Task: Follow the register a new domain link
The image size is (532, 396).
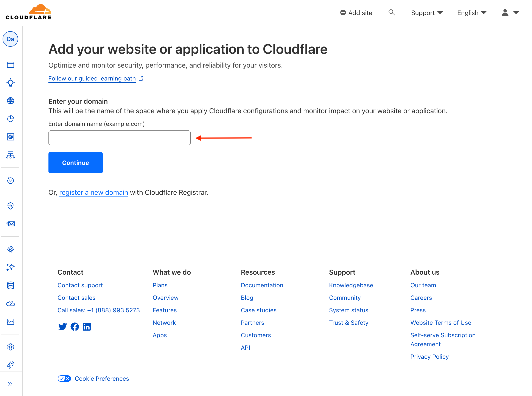Action: click(93, 192)
